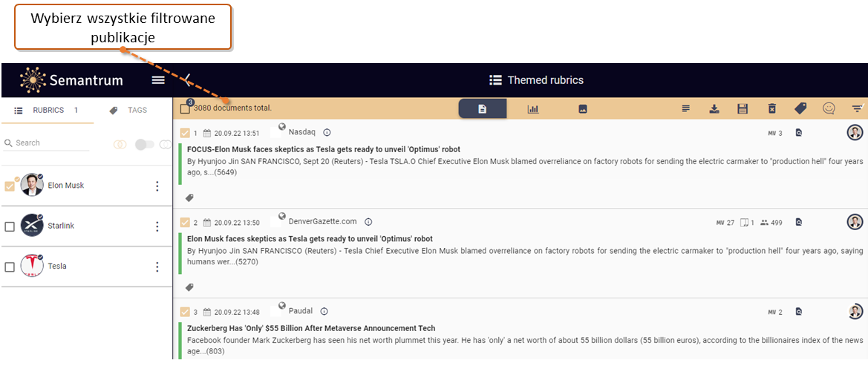Open the Tesla three-dot menu
Image resolution: width=868 pixels, height=366 pixels.
157,267
